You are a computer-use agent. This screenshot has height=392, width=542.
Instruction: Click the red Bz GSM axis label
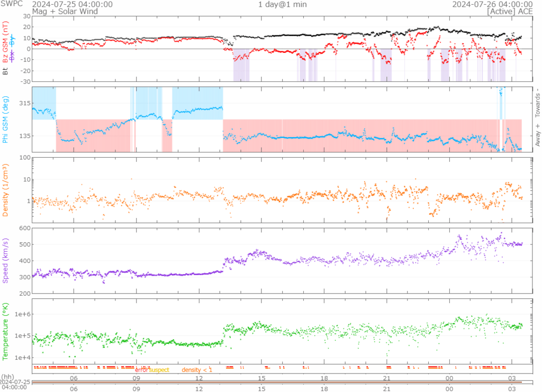(6, 42)
